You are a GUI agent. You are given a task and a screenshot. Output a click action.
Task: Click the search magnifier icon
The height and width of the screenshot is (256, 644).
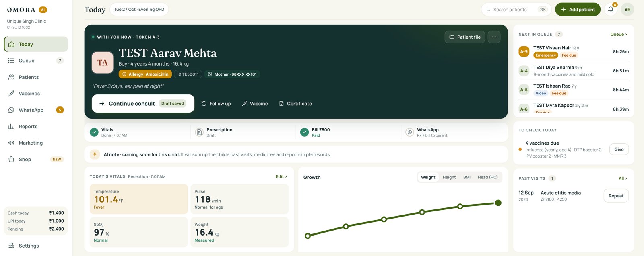click(488, 10)
